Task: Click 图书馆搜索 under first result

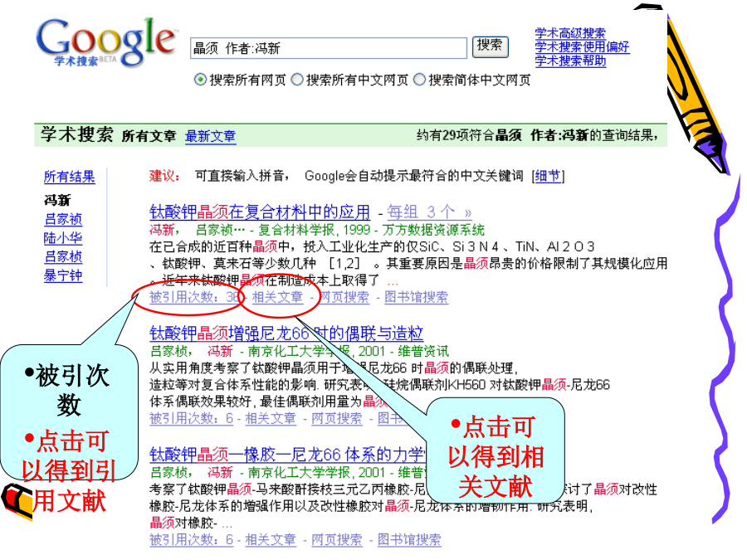Action: click(416, 297)
